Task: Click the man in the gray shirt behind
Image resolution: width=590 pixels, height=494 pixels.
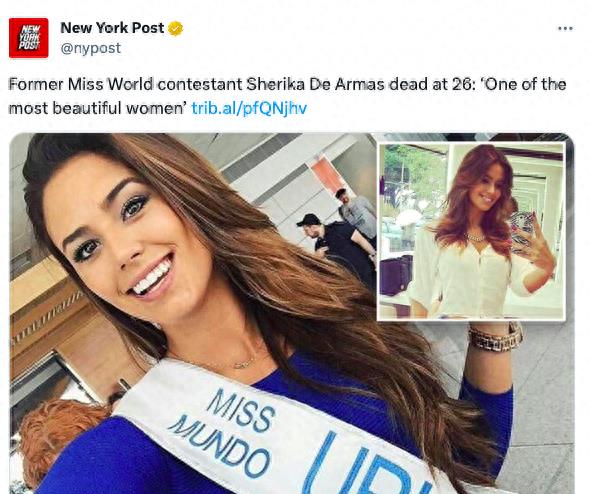Action: pos(357,213)
